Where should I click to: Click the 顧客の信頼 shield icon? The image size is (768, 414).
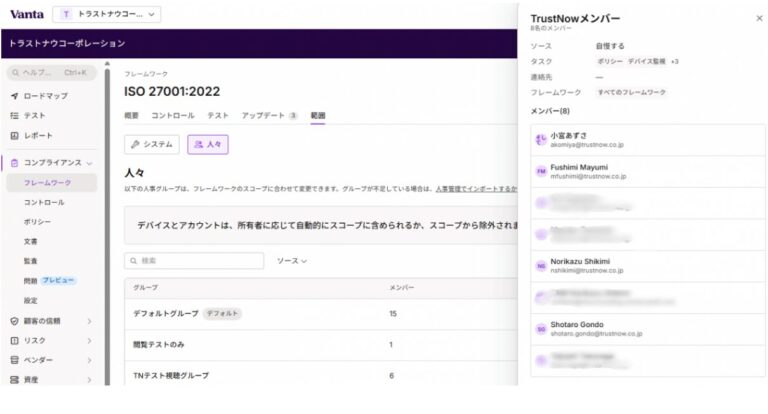coord(15,321)
